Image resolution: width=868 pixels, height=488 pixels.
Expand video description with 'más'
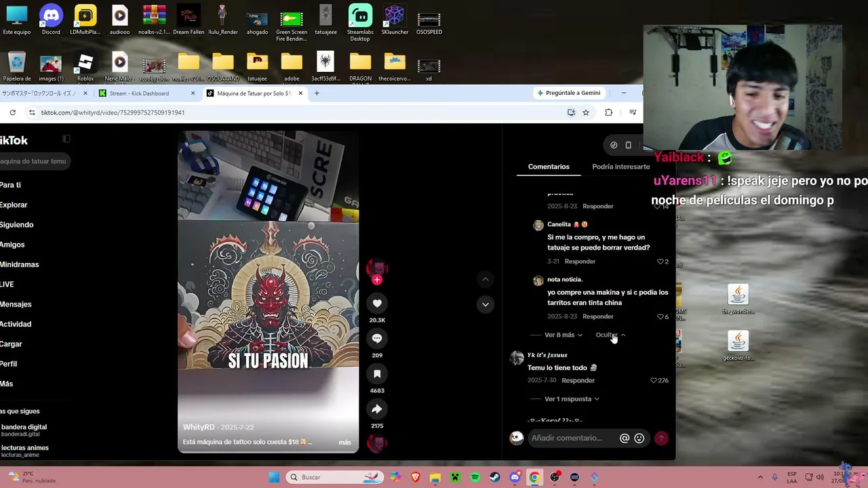click(344, 443)
